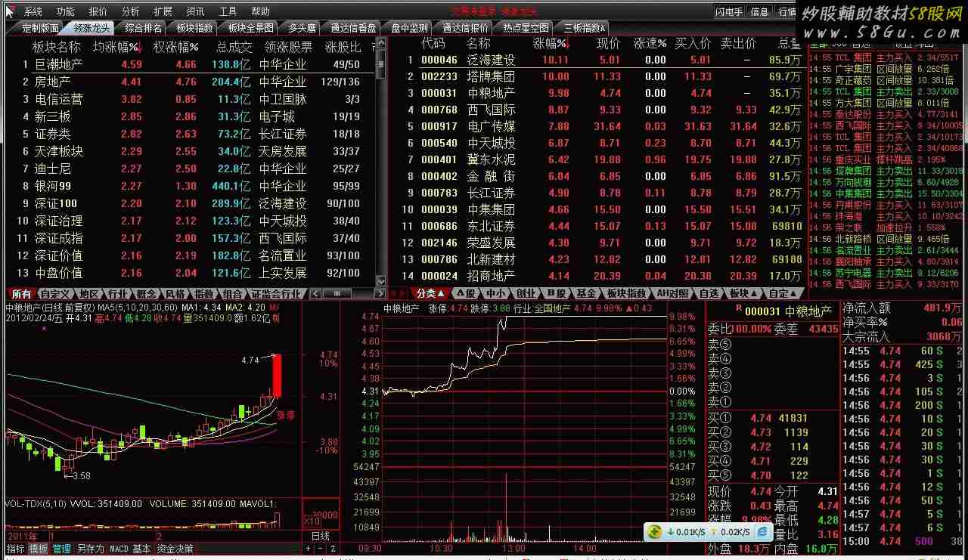Click the 信息 button in the top bar
This screenshot has height=560, width=968.
pyautogui.click(x=759, y=11)
